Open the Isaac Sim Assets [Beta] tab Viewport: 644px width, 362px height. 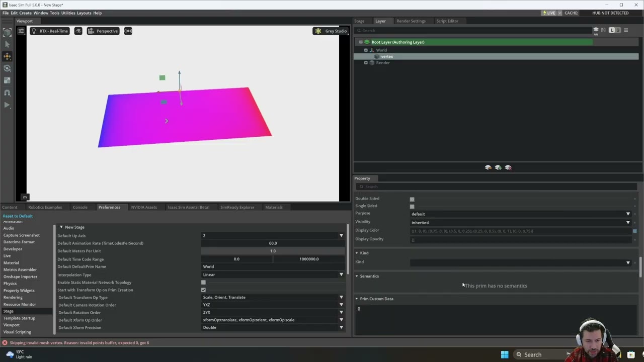pos(189,207)
